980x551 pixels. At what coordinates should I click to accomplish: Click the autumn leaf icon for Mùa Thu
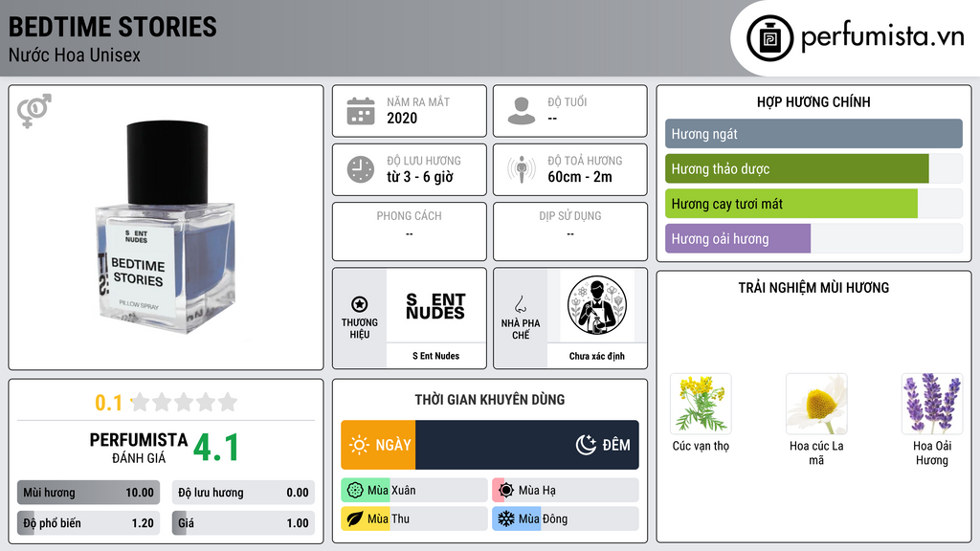[x=355, y=519]
